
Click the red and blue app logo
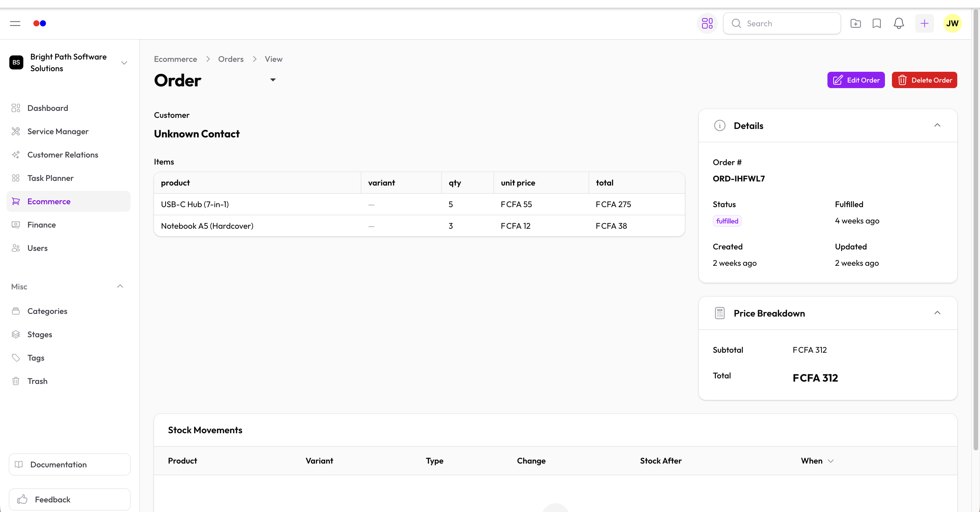[x=40, y=24]
